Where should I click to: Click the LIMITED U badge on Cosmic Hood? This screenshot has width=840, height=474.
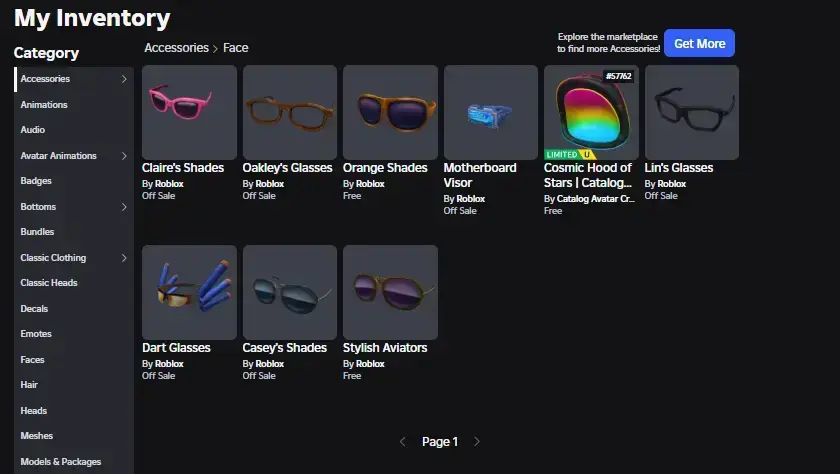coord(570,154)
